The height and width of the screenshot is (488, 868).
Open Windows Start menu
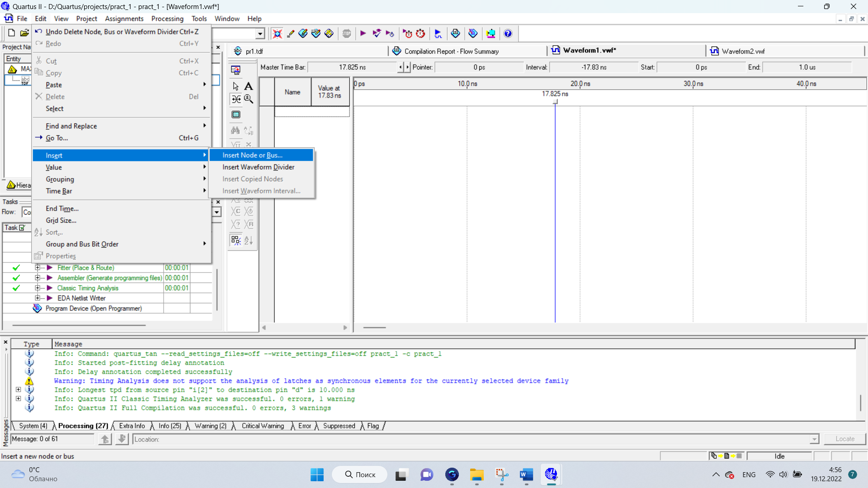[x=317, y=474]
